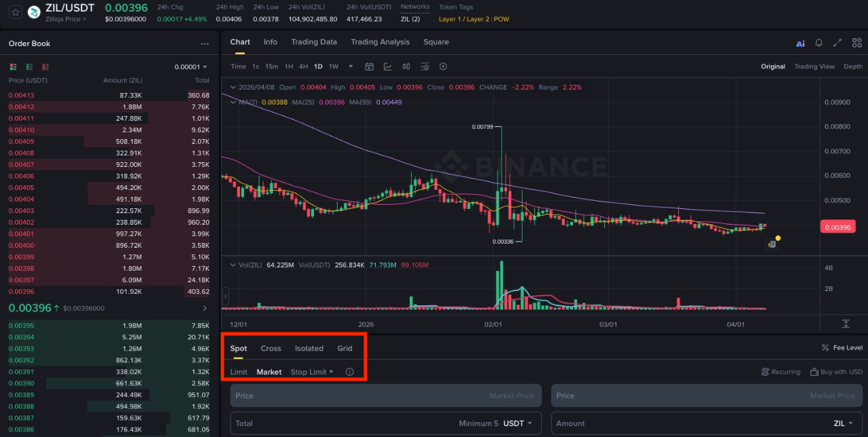Click the Total USDT input field
The width and height of the screenshot is (868, 437).
[386, 423]
